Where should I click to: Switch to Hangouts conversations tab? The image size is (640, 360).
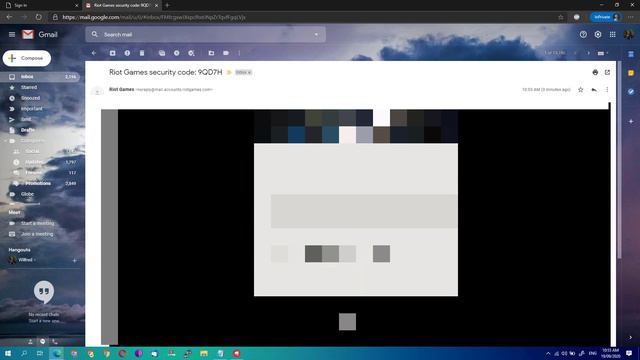tap(42, 342)
